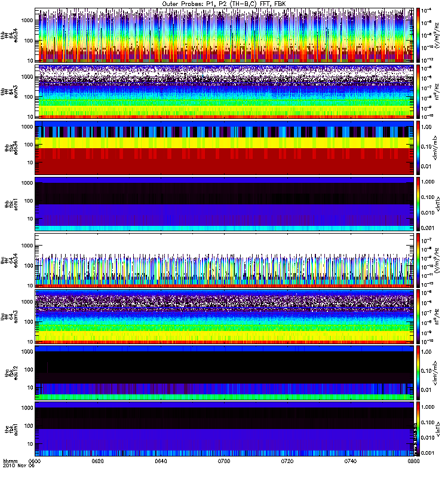Select the thc fff 64 edc34 panel label
This screenshot has width=448, height=478.
coord(9,260)
